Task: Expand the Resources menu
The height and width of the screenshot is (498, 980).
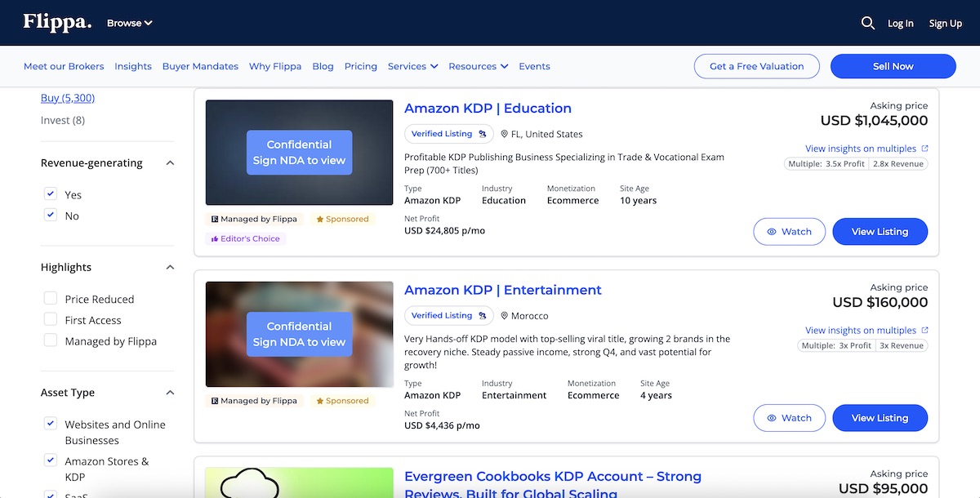Action: click(x=479, y=66)
